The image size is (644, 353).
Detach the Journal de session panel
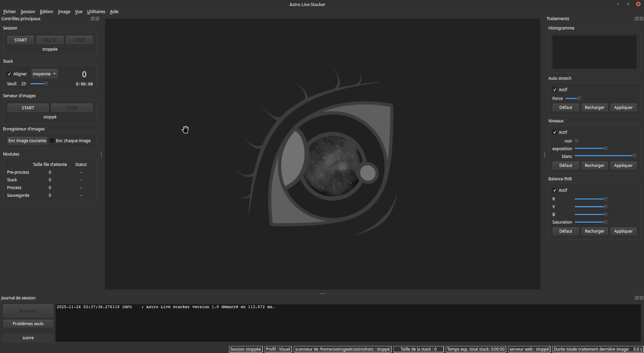tap(636, 297)
